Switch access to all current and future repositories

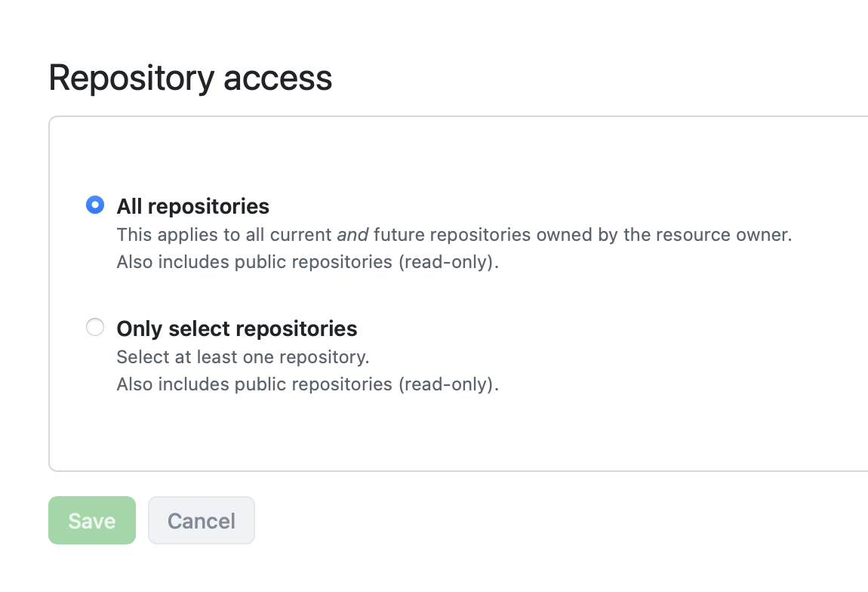coord(95,204)
